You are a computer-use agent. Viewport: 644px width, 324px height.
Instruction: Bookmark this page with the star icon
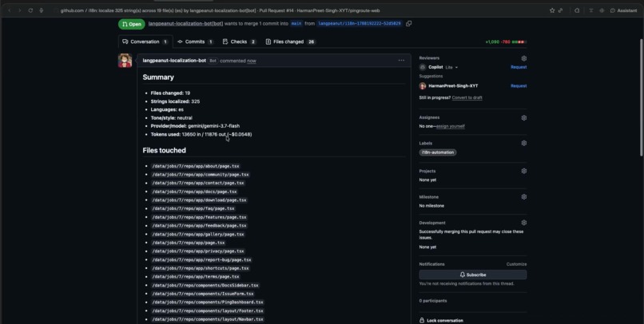coord(552,10)
